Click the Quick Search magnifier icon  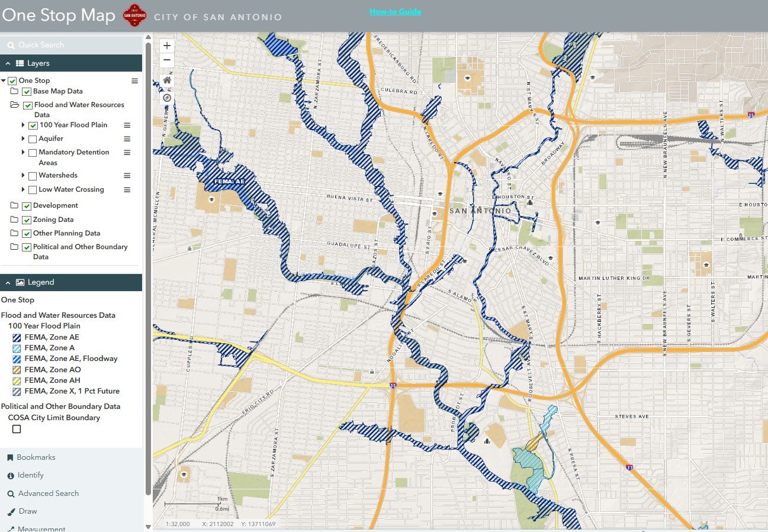[x=10, y=44]
